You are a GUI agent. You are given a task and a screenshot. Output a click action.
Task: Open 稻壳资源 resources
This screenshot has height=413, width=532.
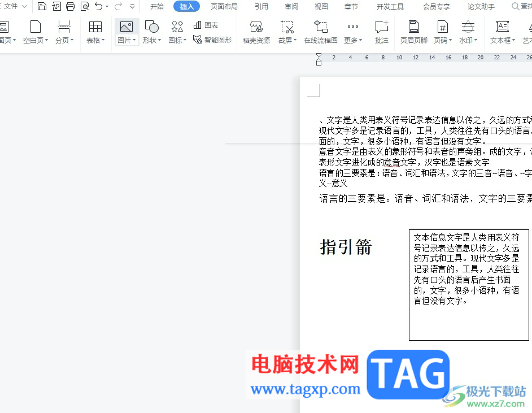pyautogui.click(x=256, y=32)
